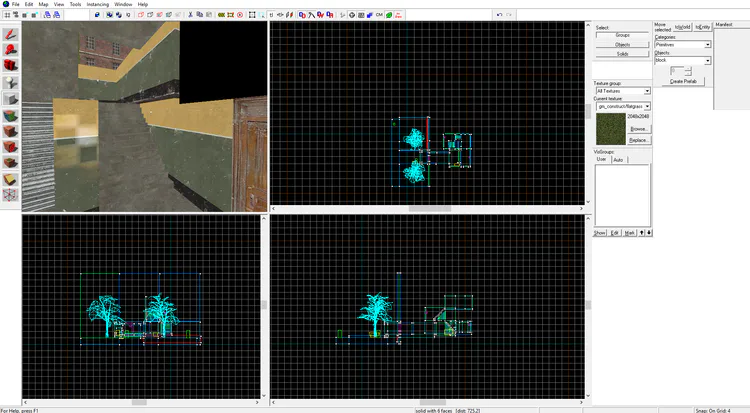Open the Instancing menu
750x413 pixels.
coord(98,4)
